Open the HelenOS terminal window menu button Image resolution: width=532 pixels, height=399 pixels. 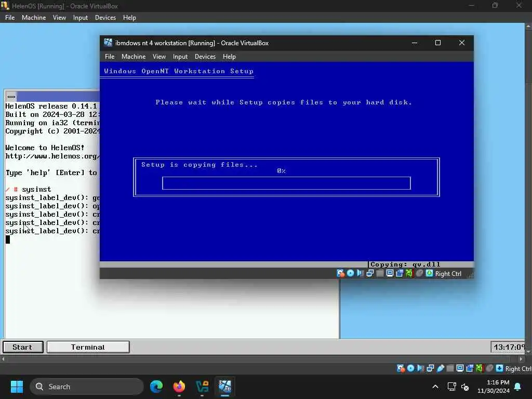(11, 97)
